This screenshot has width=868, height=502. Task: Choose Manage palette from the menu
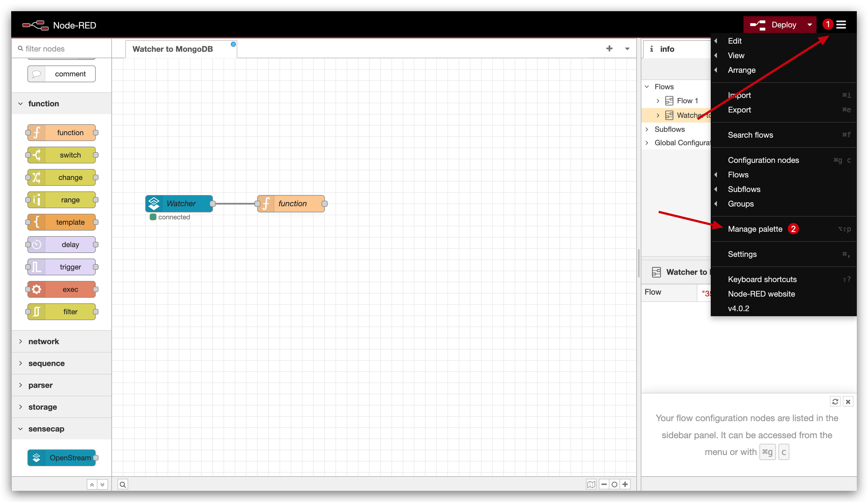pyautogui.click(x=783, y=229)
